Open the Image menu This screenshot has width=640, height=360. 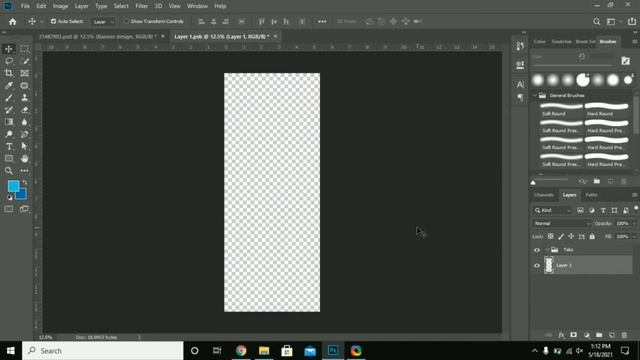[60, 6]
